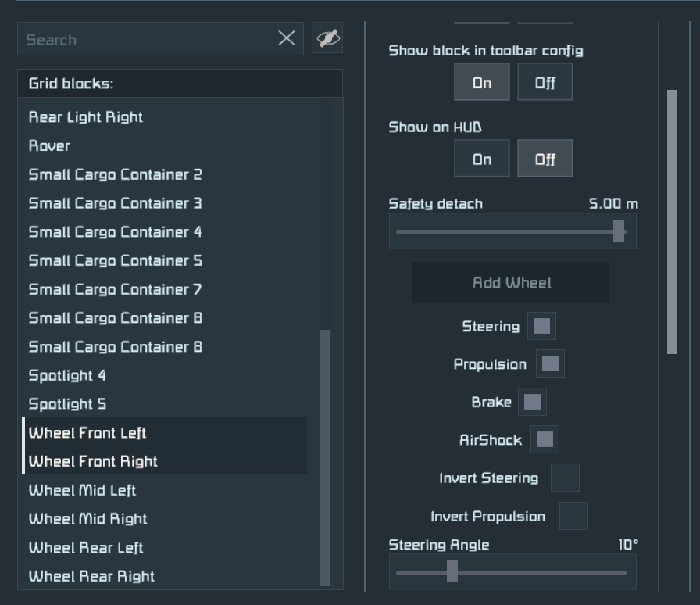Select Wheel Mid Left in grid blocks
The image size is (700, 605).
click(x=83, y=490)
